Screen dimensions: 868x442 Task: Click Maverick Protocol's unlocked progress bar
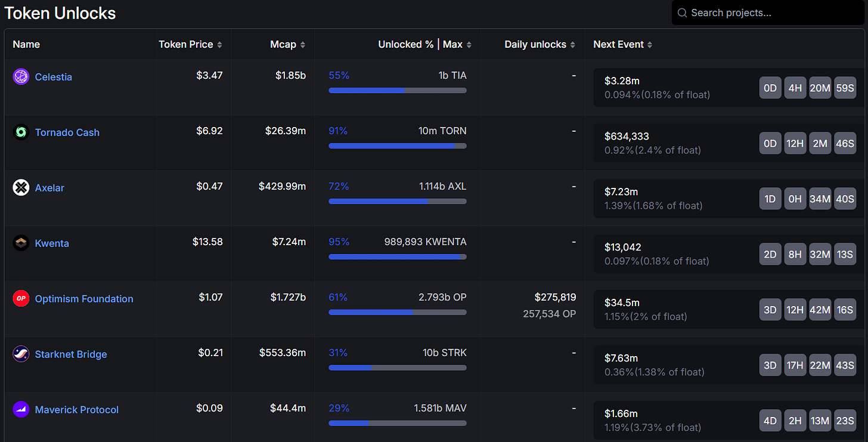click(398, 423)
